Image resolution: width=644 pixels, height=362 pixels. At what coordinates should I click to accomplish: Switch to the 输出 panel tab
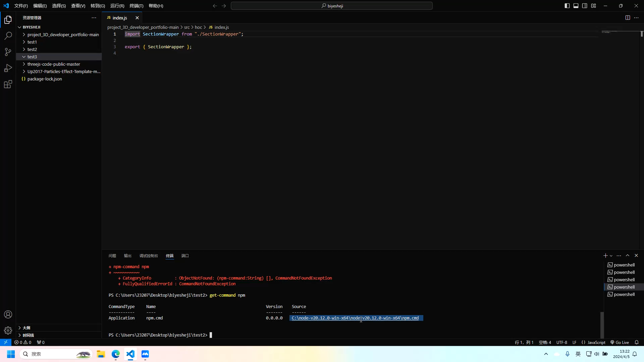127,255
